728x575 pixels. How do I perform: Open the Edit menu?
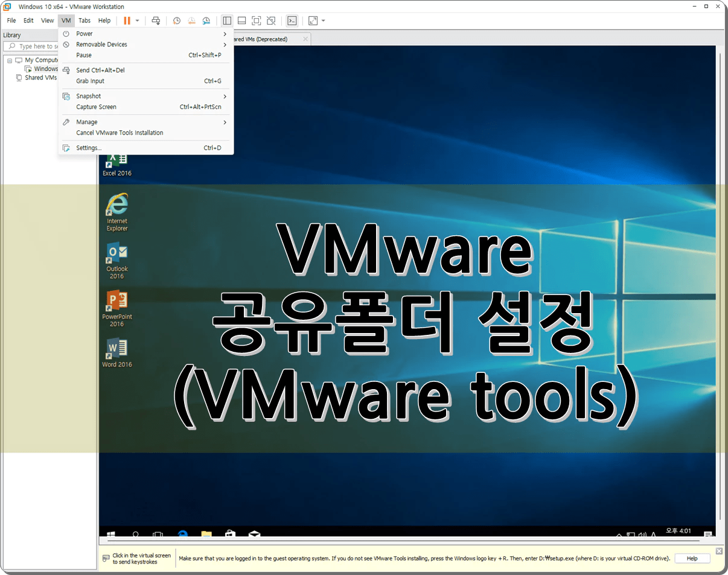(28, 21)
